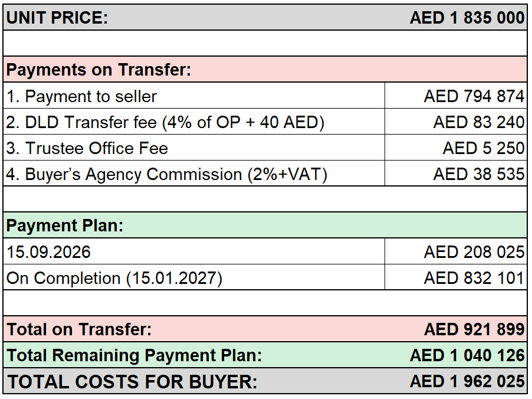The height and width of the screenshot is (399, 532).
Task: Select the AED 794 874 amount cell
Action: [456, 96]
